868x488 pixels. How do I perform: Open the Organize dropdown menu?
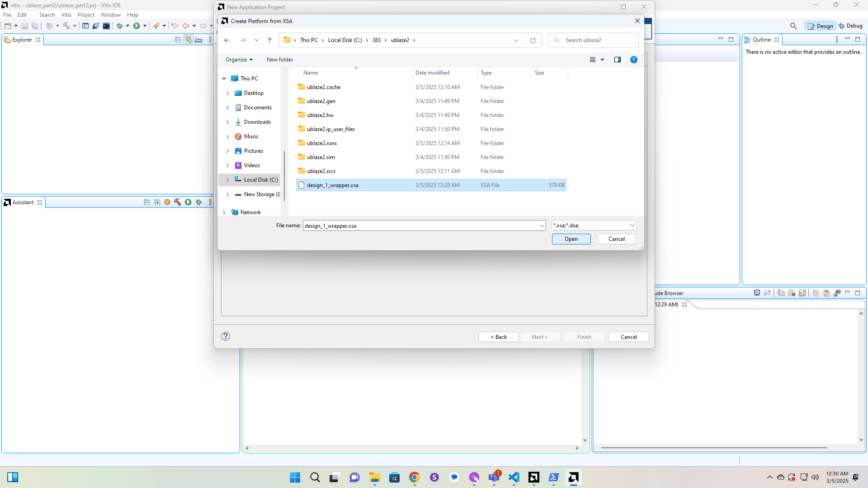point(239,60)
